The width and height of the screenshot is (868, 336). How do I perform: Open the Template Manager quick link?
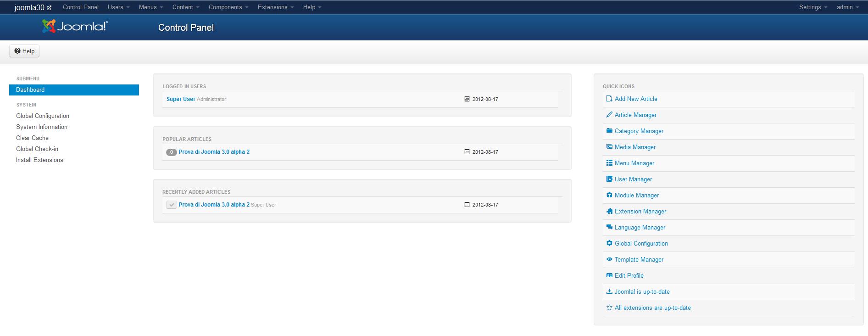(x=639, y=259)
